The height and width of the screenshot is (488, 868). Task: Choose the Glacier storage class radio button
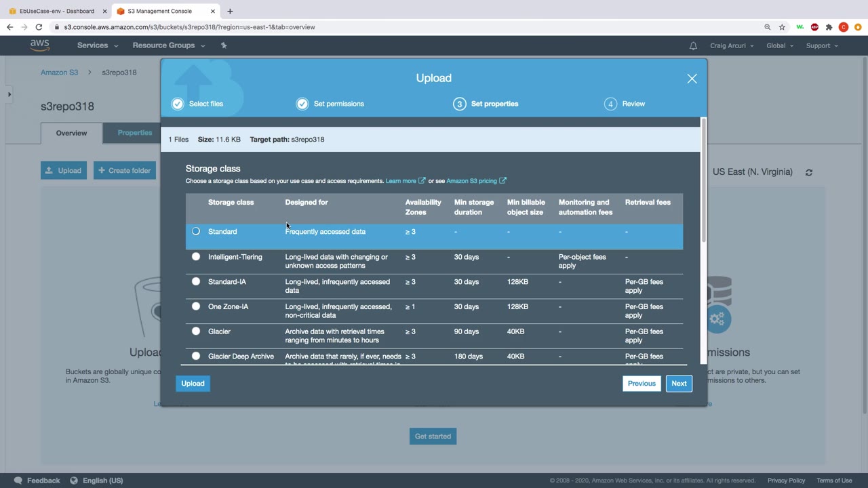click(x=196, y=331)
